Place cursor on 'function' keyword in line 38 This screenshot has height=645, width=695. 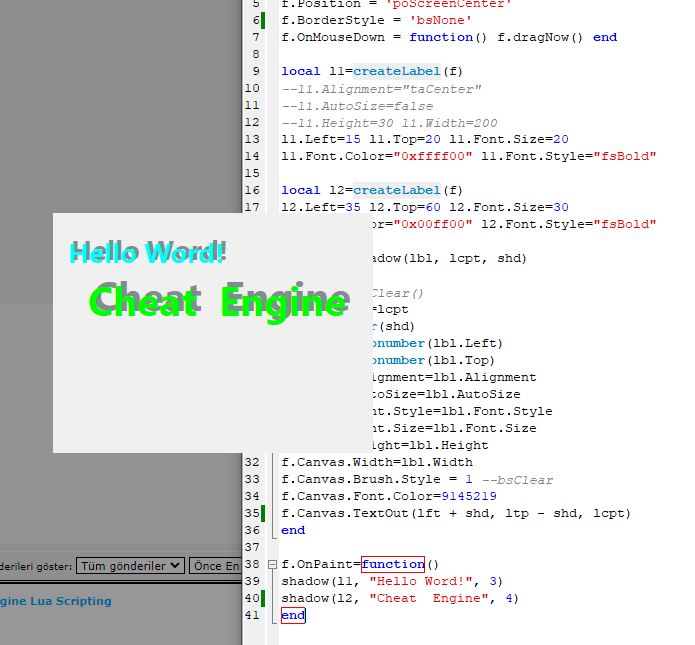(392, 565)
